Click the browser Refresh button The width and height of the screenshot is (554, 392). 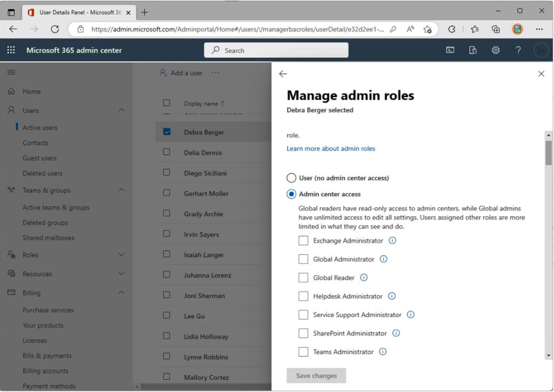click(55, 29)
